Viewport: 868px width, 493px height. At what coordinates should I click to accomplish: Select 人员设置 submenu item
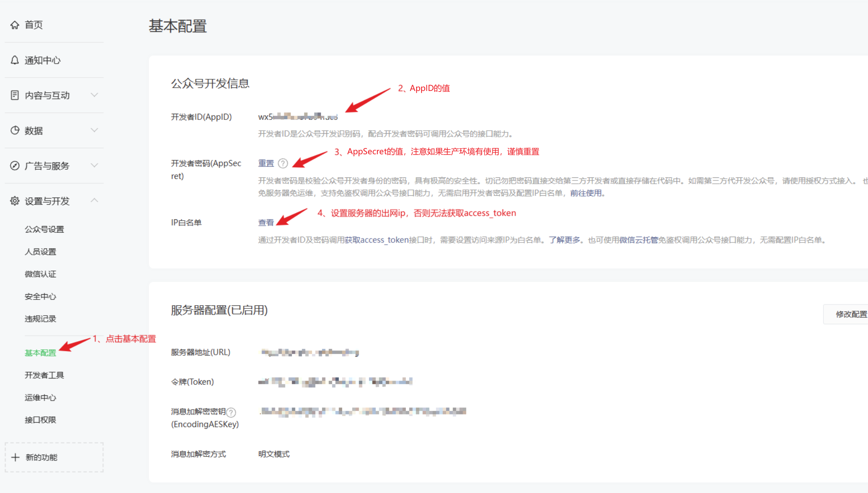click(x=40, y=252)
